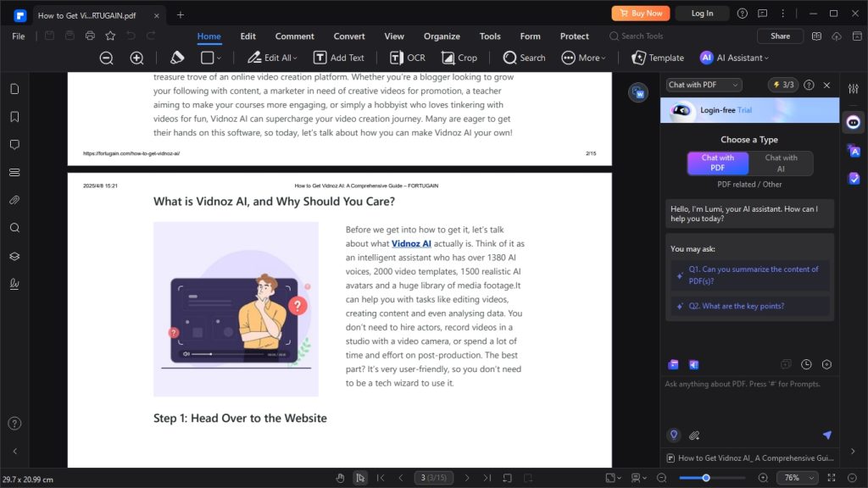This screenshot has height=488, width=868.
Task: Collapse the left sidebar arrow
Action: (x=15, y=451)
